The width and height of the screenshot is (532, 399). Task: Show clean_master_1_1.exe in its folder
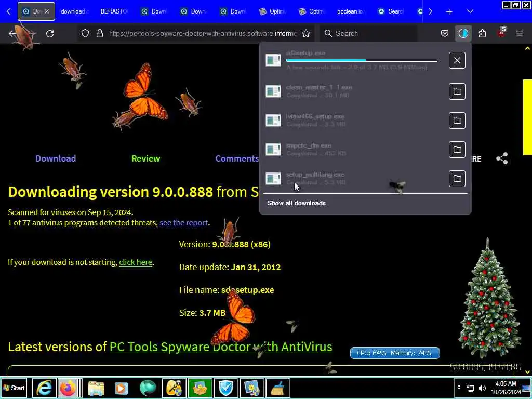click(x=457, y=91)
